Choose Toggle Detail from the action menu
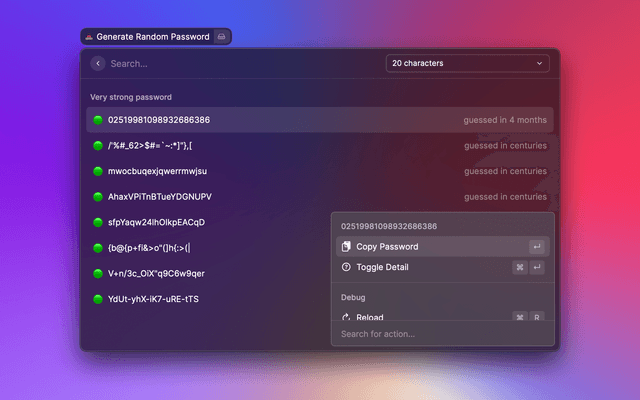 click(x=382, y=268)
